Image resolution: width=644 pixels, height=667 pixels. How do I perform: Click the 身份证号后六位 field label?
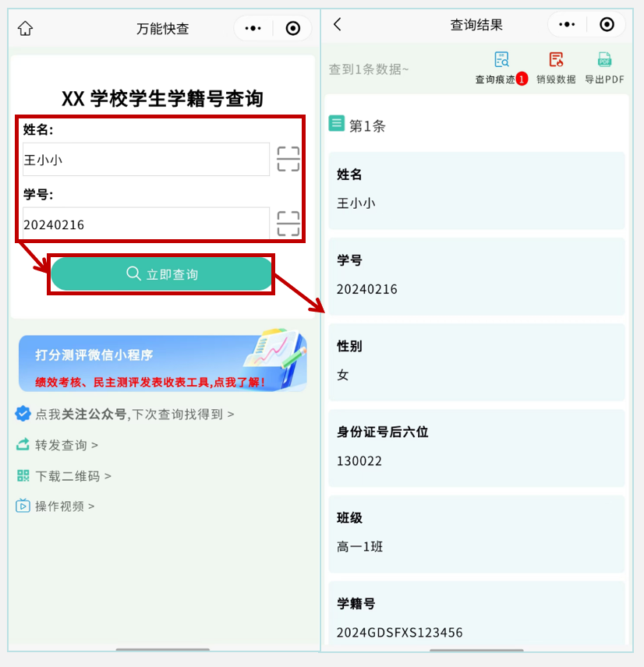pos(382,432)
